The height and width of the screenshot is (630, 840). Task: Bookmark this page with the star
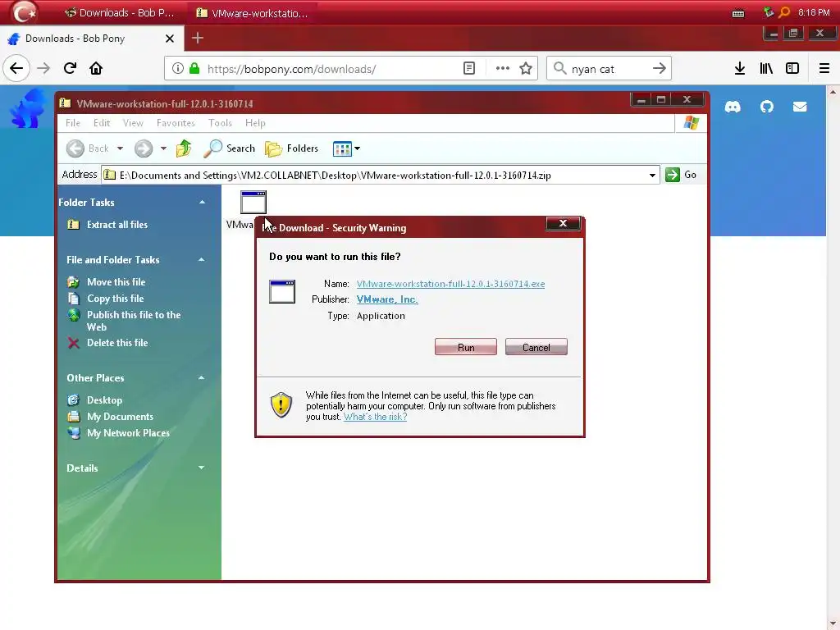click(x=526, y=69)
